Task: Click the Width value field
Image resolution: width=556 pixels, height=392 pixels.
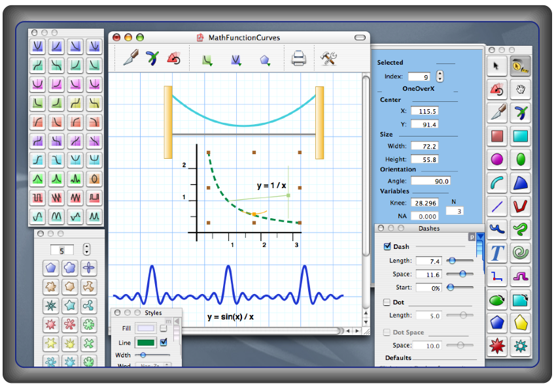Action: [425, 146]
